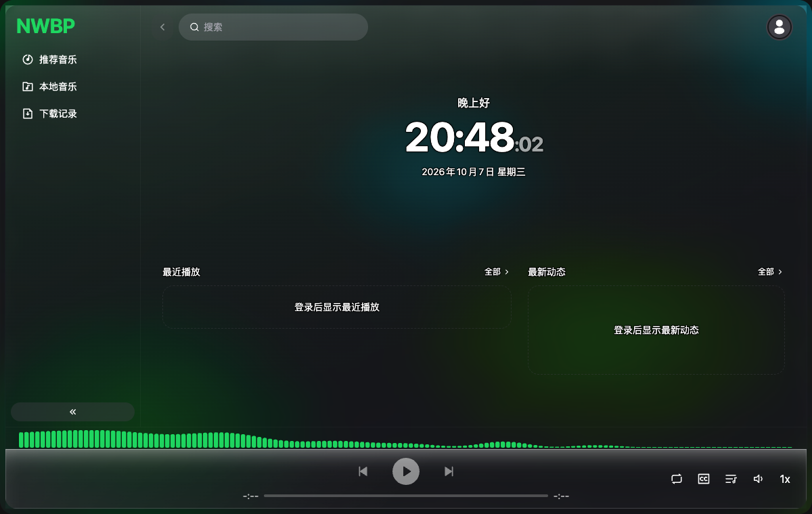Click the green audio spectrum visualizer
The image size is (812, 514).
(x=406, y=439)
